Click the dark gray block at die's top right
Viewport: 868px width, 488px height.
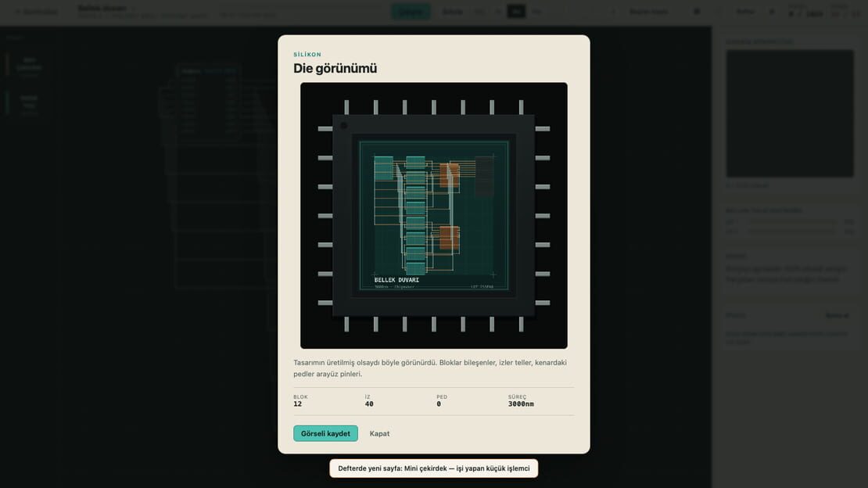pos(484,177)
